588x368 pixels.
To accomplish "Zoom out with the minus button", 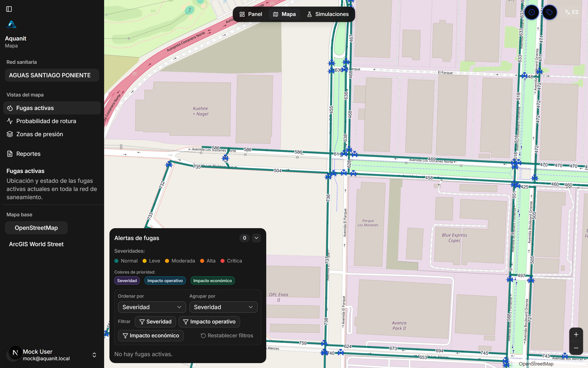I will pyautogui.click(x=576, y=348).
